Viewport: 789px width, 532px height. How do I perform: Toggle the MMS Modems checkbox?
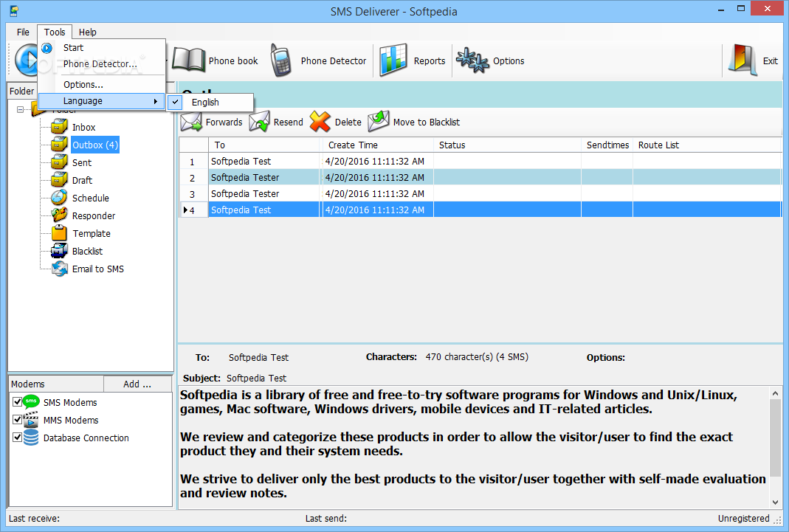point(17,419)
